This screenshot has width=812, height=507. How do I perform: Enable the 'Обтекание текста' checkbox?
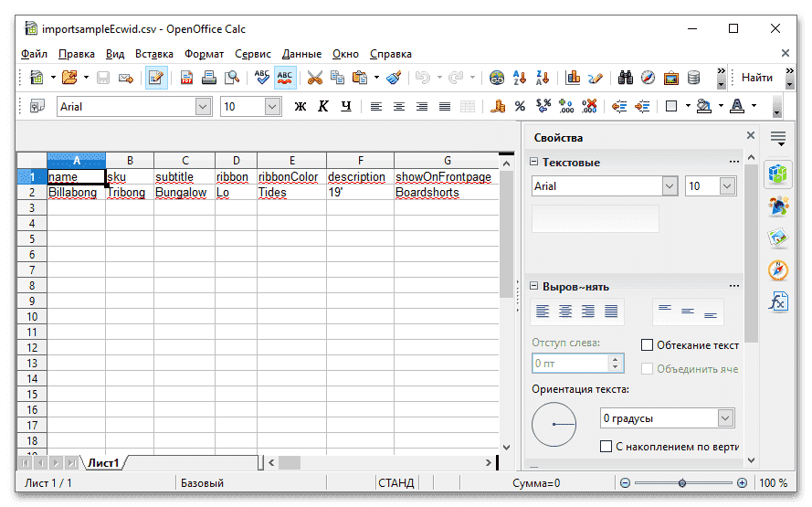pos(648,345)
